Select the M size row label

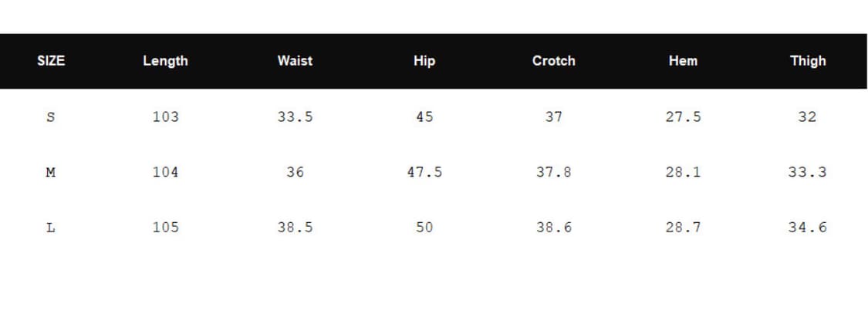pyautogui.click(x=51, y=172)
